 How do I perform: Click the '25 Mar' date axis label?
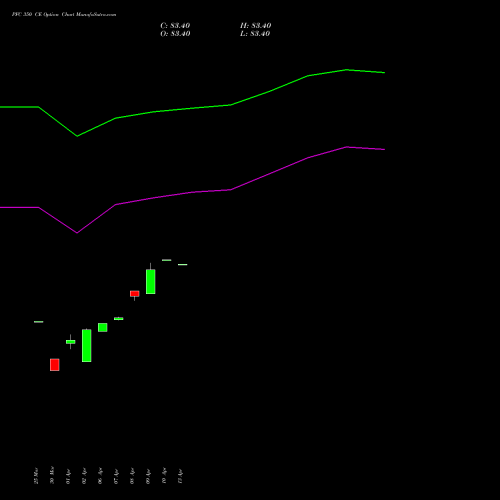[x=36, y=476]
